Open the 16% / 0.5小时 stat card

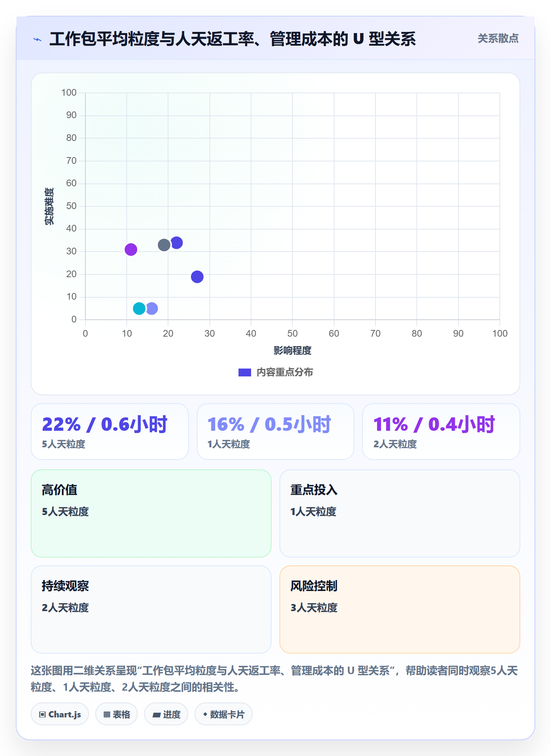click(275, 432)
